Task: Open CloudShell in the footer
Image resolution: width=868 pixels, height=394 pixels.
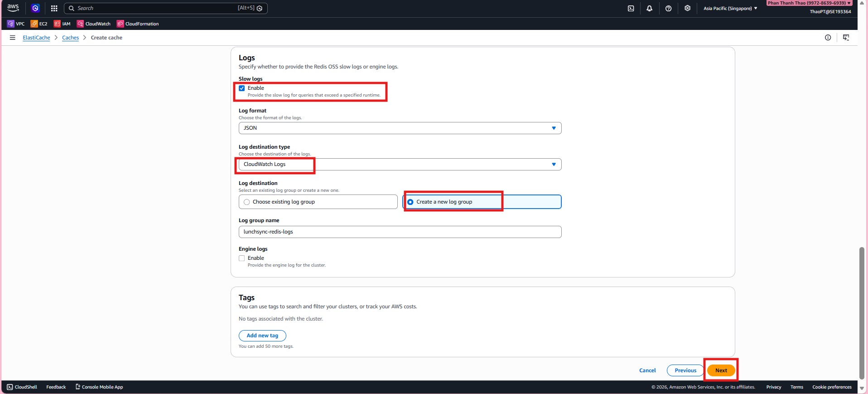Action: 22,387
